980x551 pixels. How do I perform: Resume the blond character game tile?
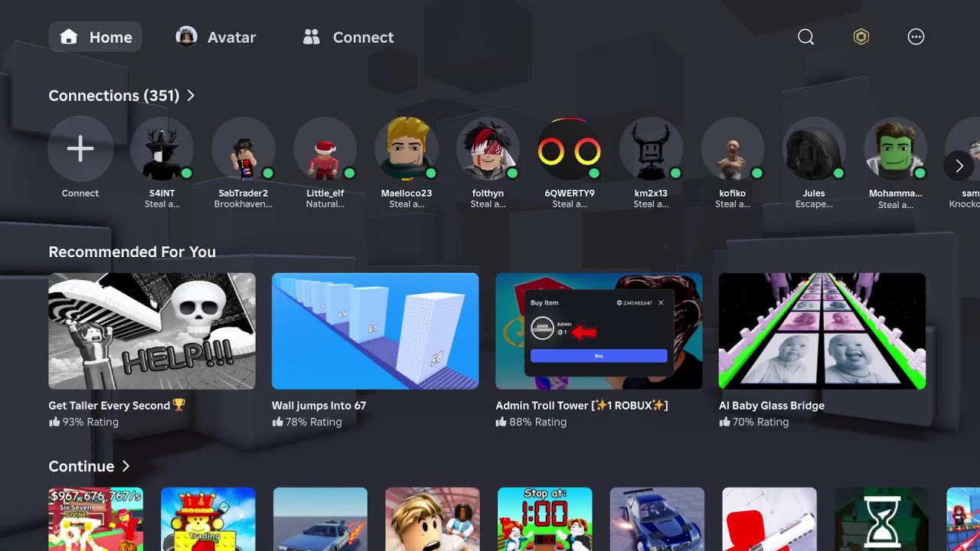tap(433, 519)
